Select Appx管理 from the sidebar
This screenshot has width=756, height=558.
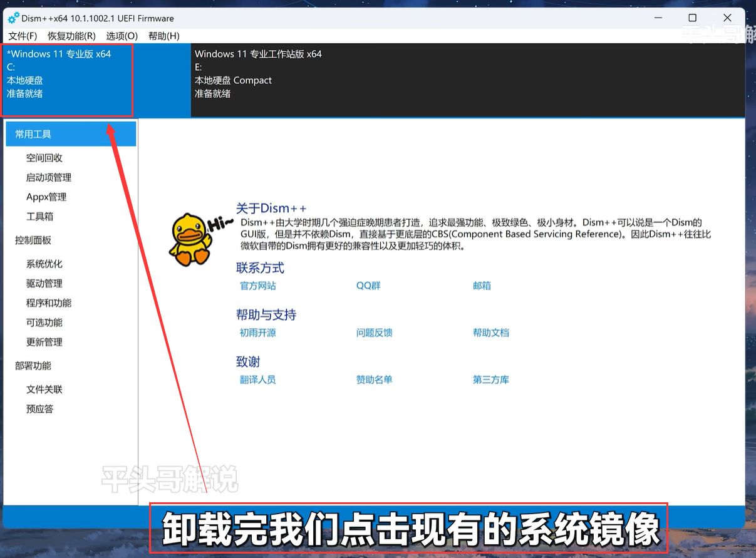[x=46, y=197]
